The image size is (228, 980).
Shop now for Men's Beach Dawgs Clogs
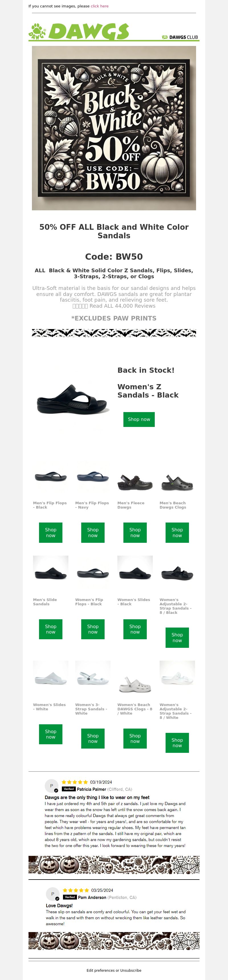(177, 533)
